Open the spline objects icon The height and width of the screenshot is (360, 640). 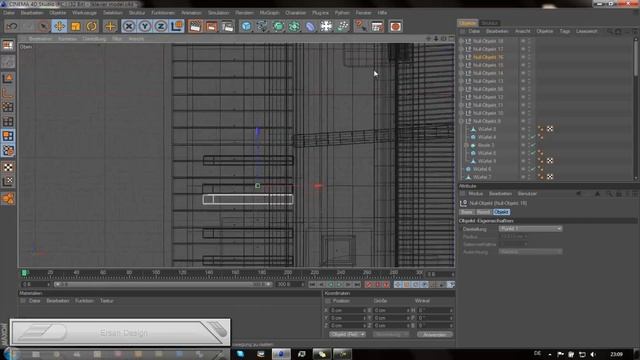tap(262, 26)
